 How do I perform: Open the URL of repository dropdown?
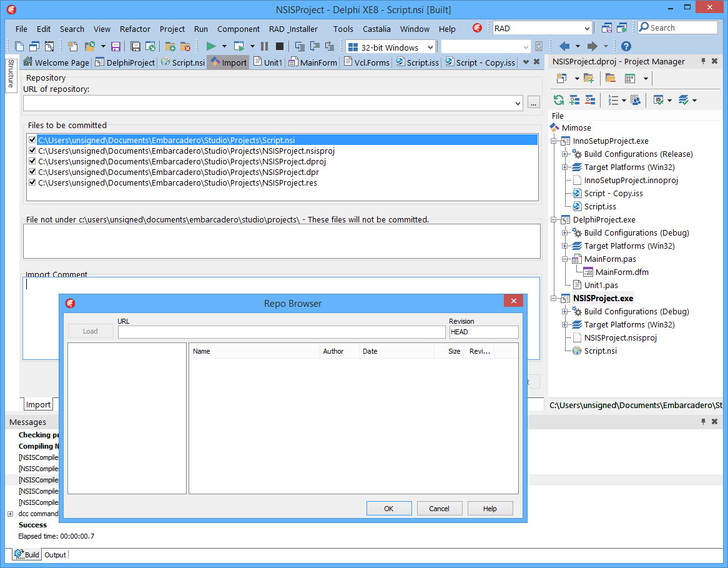click(518, 103)
